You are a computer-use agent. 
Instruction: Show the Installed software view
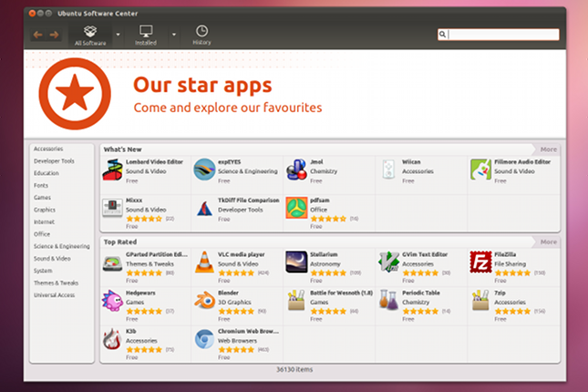146,36
